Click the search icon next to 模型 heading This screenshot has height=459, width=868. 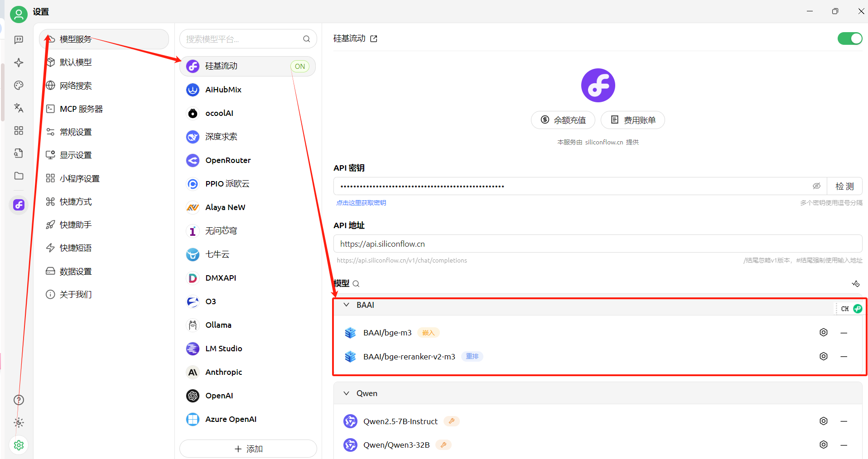pos(356,284)
